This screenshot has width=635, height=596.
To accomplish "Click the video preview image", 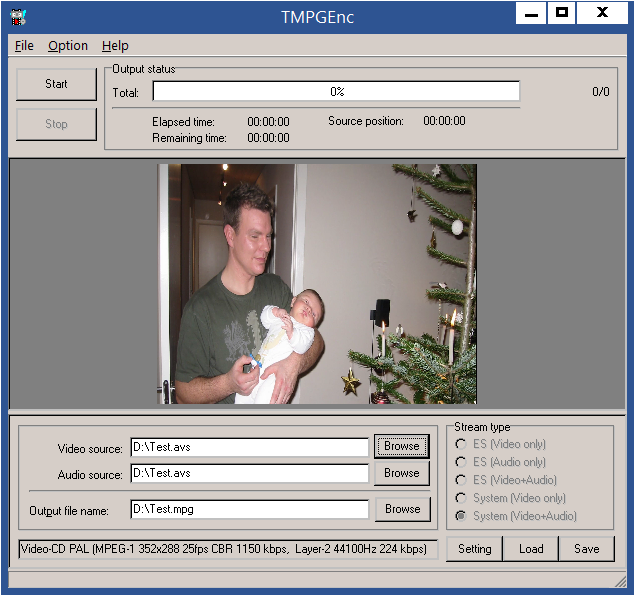I will 317,284.
